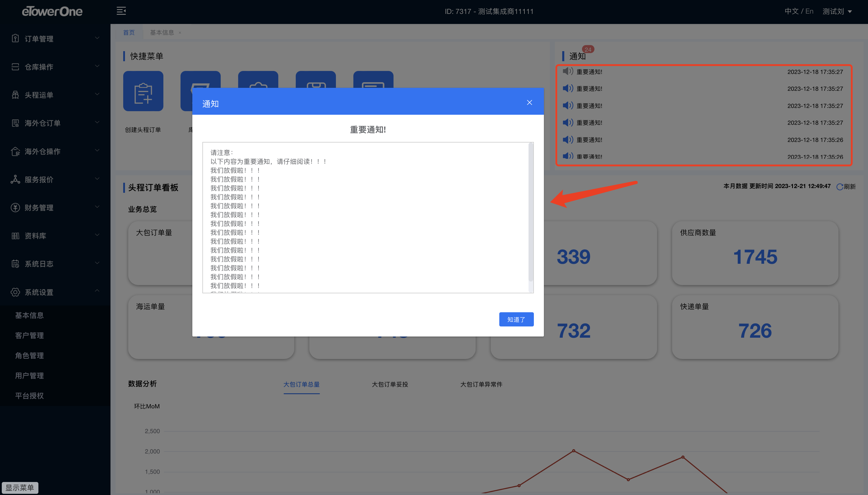Expand the 订单管理 menu chevron

97,38
